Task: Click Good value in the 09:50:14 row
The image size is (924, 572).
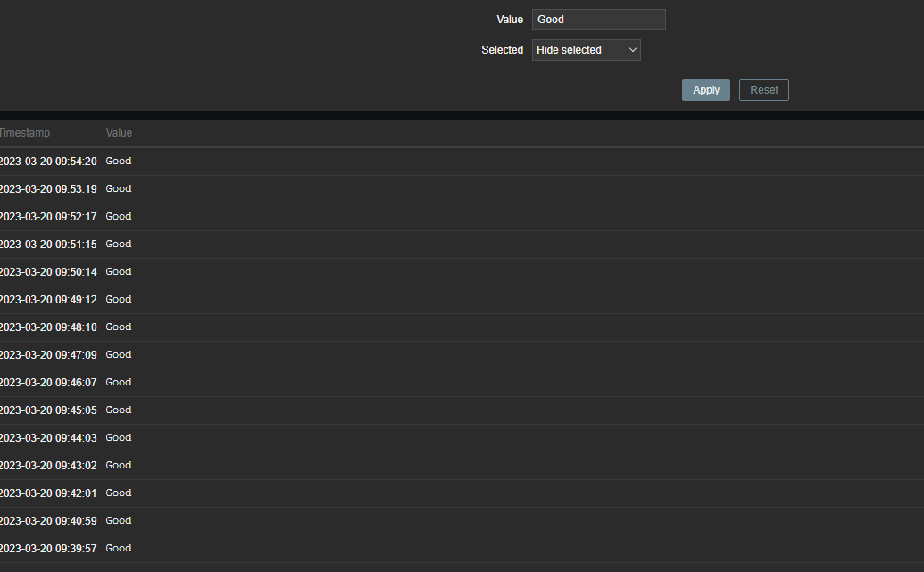Action: pos(119,271)
